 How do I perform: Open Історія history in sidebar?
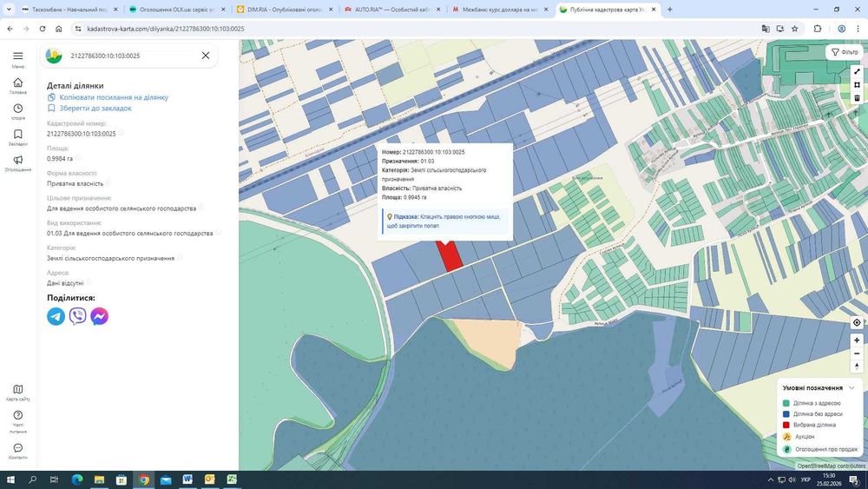point(17,109)
